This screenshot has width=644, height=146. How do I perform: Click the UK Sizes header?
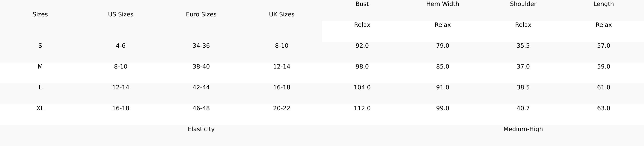coord(281,14)
